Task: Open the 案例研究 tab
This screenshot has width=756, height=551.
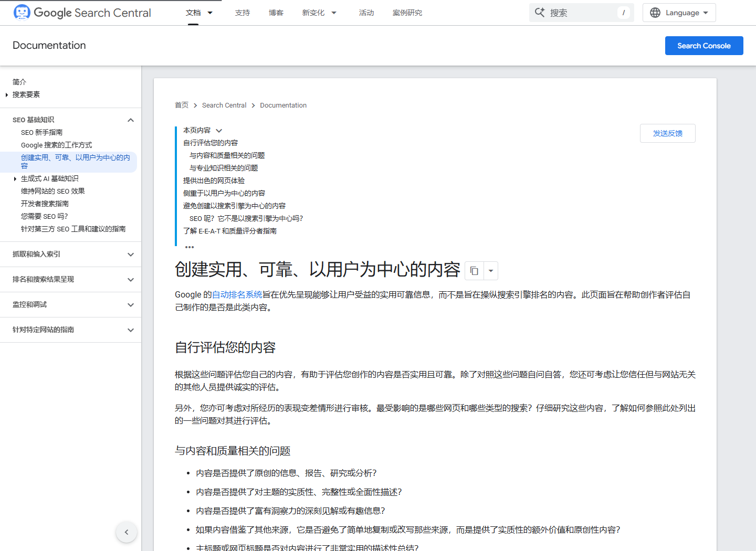Action: click(407, 13)
